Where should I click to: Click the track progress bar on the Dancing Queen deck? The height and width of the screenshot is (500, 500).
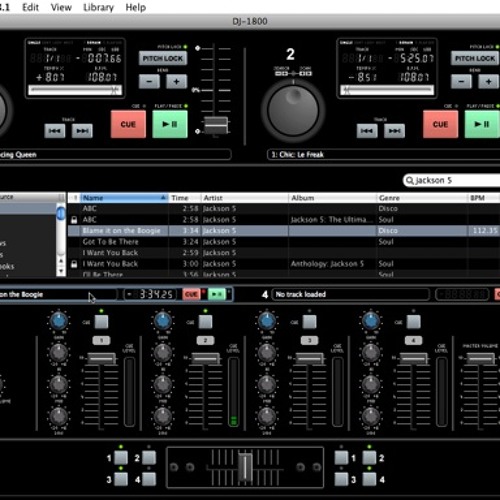[75, 90]
